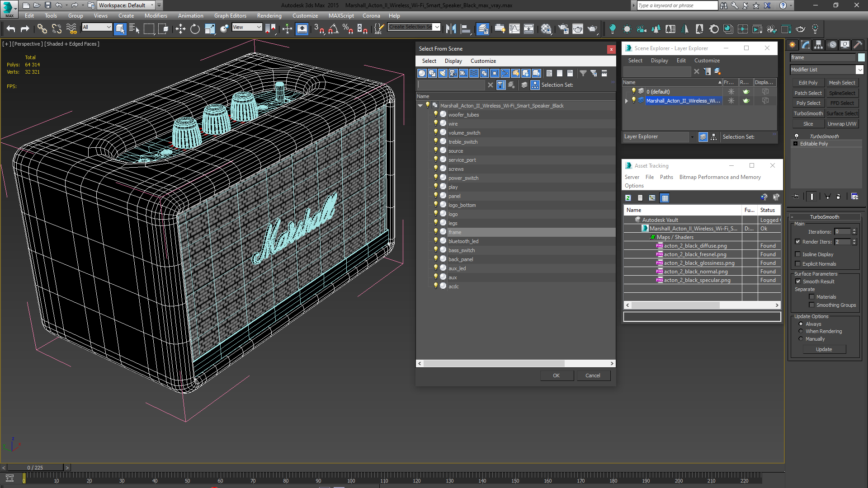The height and width of the screenshot is (488, 868).
Task: Click the object color swatch beside frame name
Action: pyautogui.click(x=861, y=57)
